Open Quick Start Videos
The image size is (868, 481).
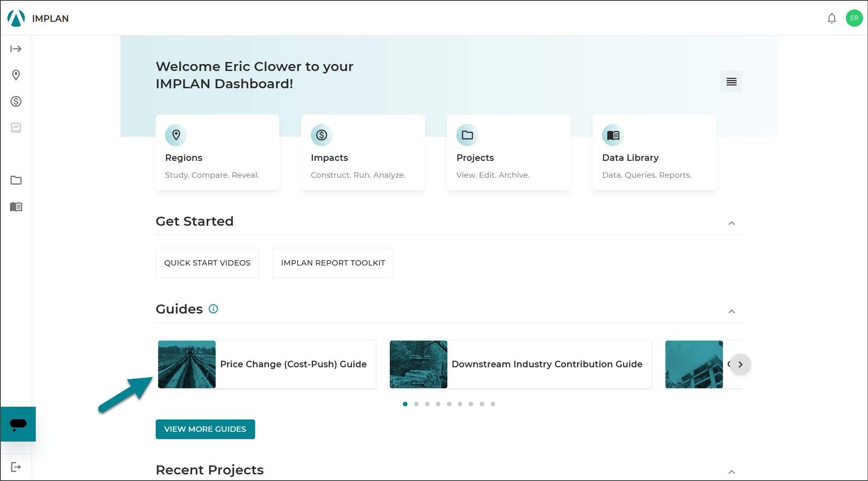coord(207,263)
